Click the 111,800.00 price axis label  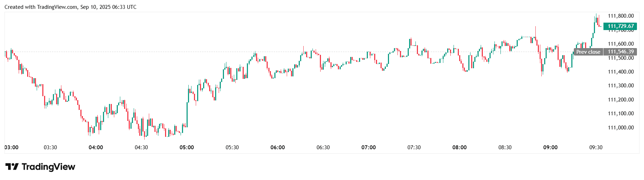pyautogui.click(x=621, y=16)
